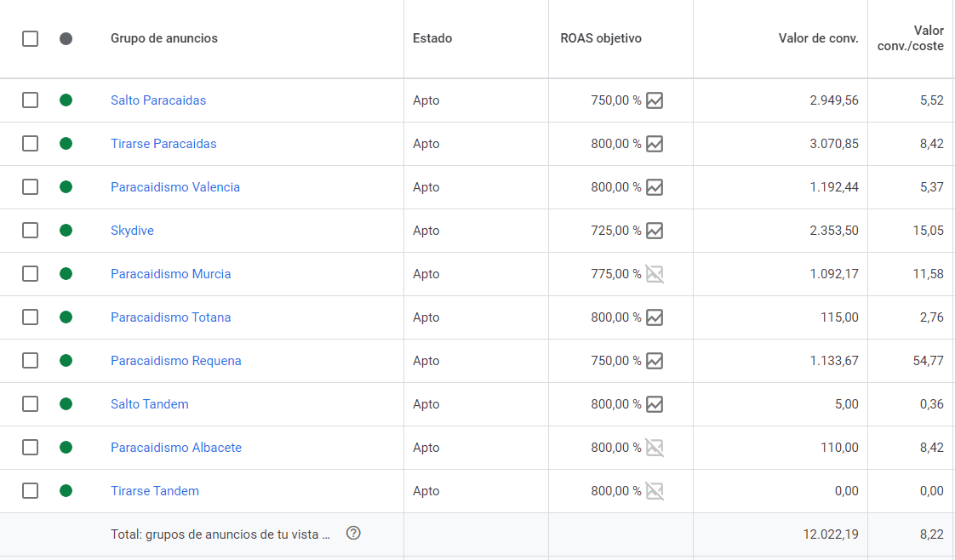Click disabled chart icon in Paracaidismo Murcia row
Viewport: 955px width, 560px height.
[x=655, y=274]
